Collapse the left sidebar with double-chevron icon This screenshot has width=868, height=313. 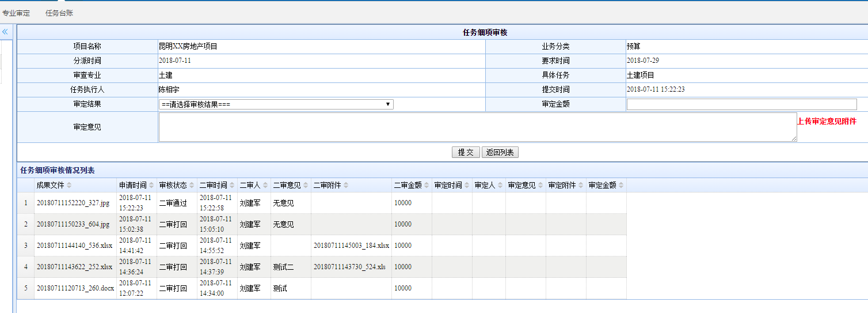pyautogui.click(x=5, y=32)
